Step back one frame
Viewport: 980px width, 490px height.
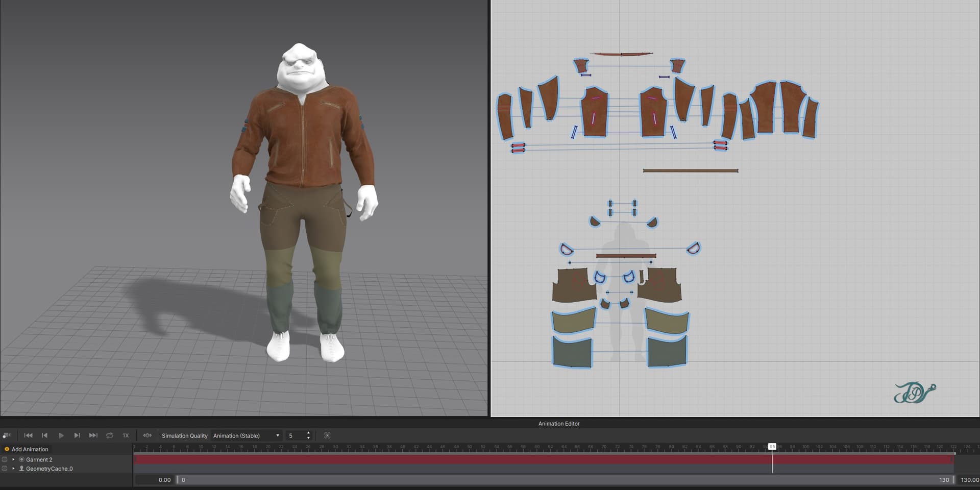44,435
